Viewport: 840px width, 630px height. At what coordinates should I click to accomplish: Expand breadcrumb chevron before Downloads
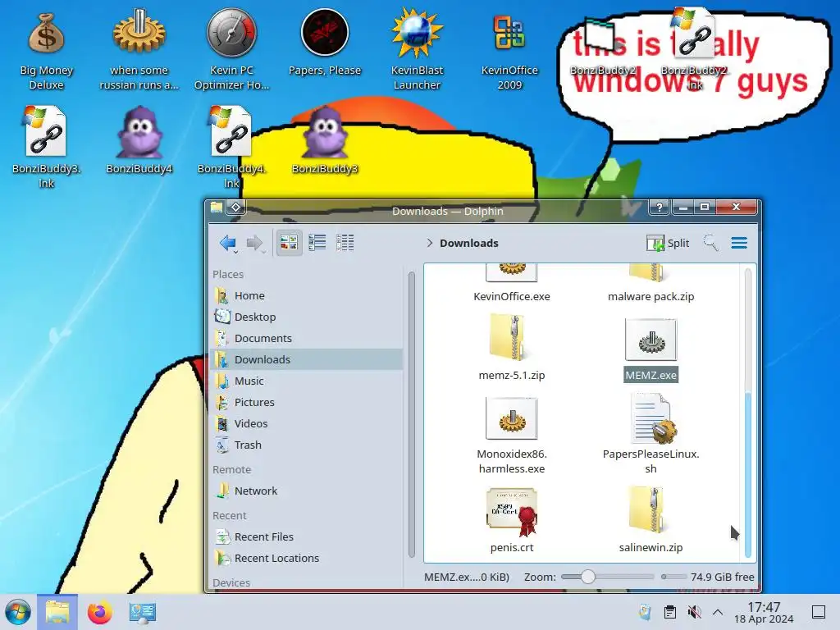pos(430,243)
